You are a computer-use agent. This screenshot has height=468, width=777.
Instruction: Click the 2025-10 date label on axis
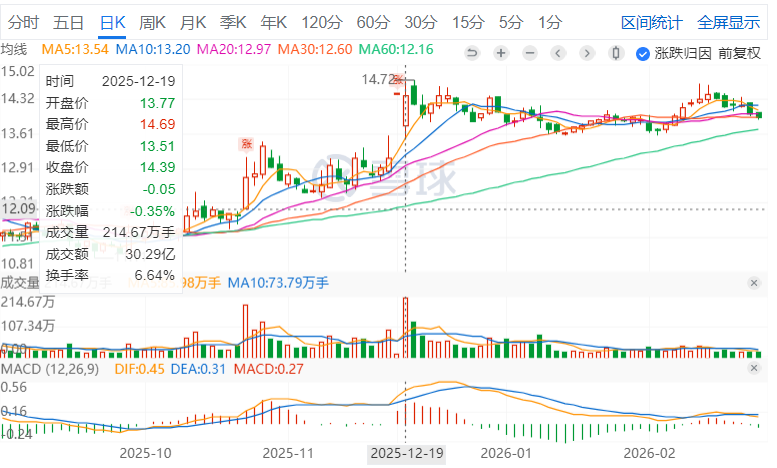pyautogui.click(x=146, y=453)
